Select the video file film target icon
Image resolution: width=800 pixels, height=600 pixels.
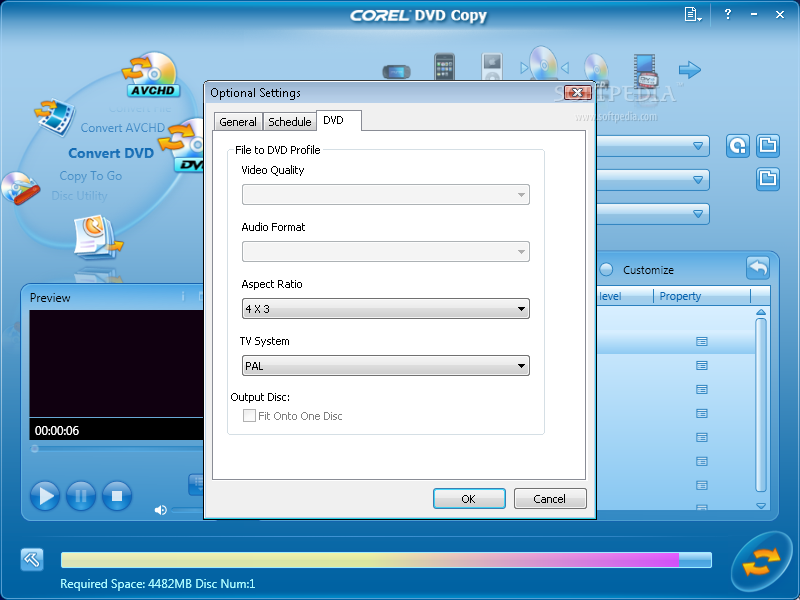[645, 70]
